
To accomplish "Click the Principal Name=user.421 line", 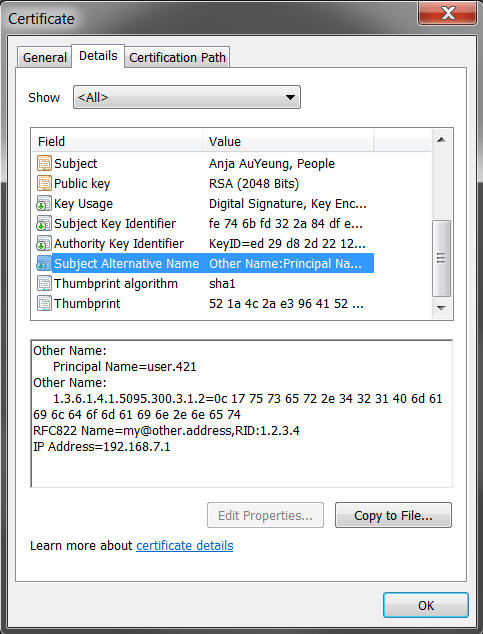I will point(124,367).
